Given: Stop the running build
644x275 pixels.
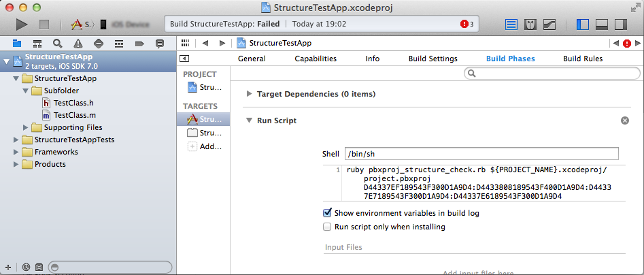Looking at the screenshot, I should pos(44,25).
